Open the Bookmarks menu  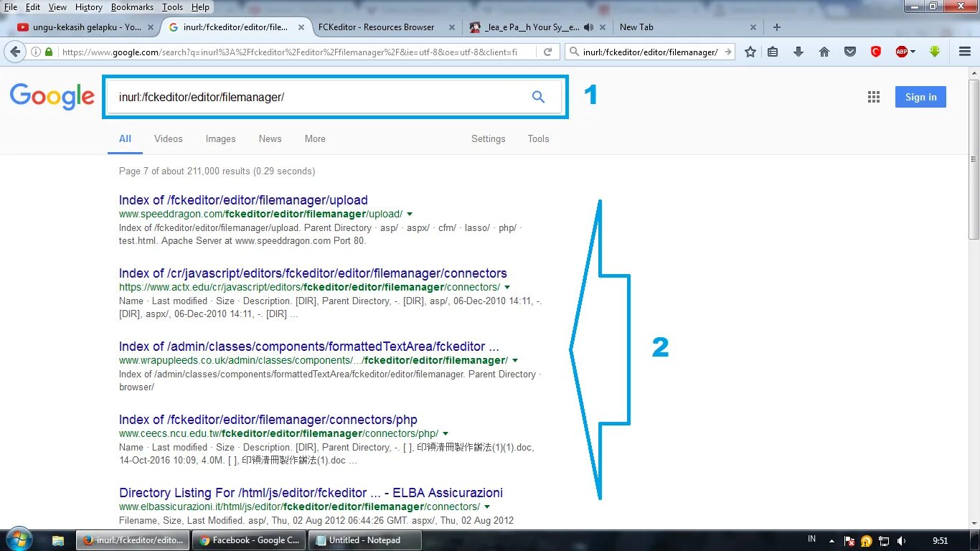[132, 7]
